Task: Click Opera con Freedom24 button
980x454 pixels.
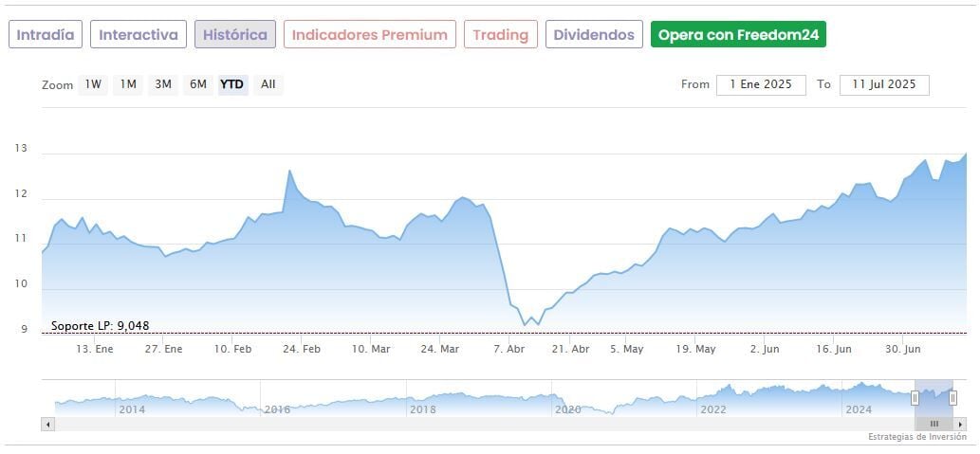Action: (738, 35)
